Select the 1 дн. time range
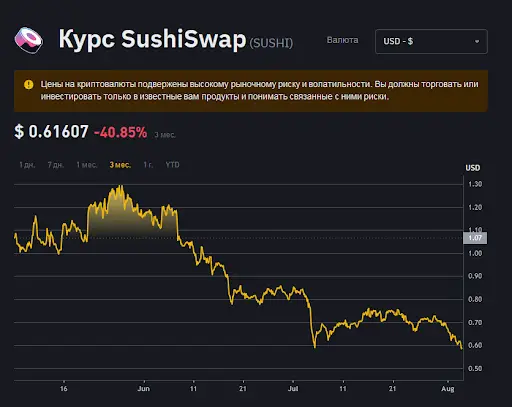This screenshot has width=512, height=407. [27, 165]
